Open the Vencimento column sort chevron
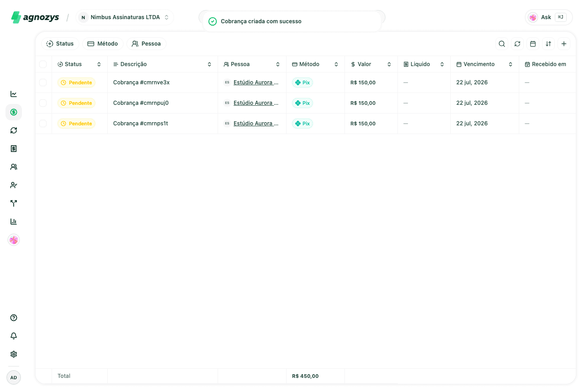Viewport: 584px width, 392px height. point(511,64)
